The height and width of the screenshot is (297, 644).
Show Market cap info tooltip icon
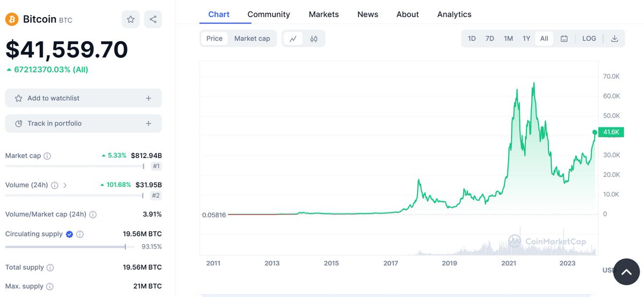tap(47, 156)
